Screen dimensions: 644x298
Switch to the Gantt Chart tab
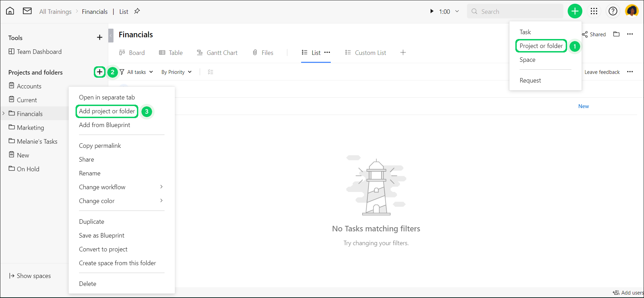pos(217,52)
